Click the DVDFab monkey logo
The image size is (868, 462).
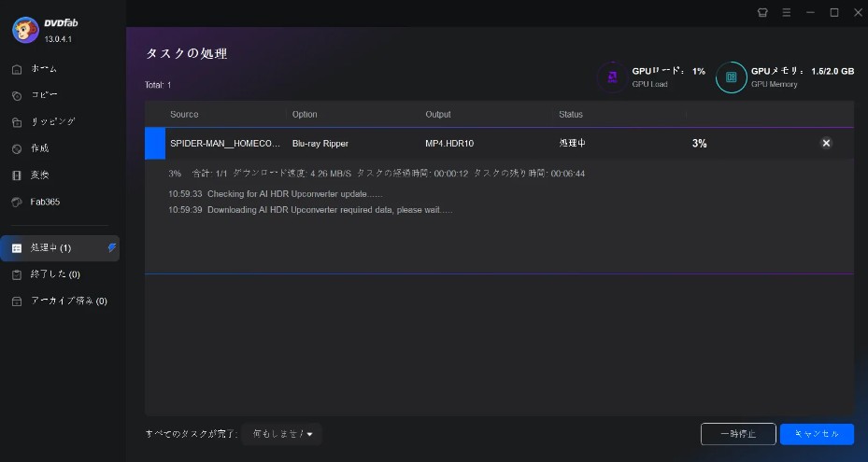pos(25,30)
